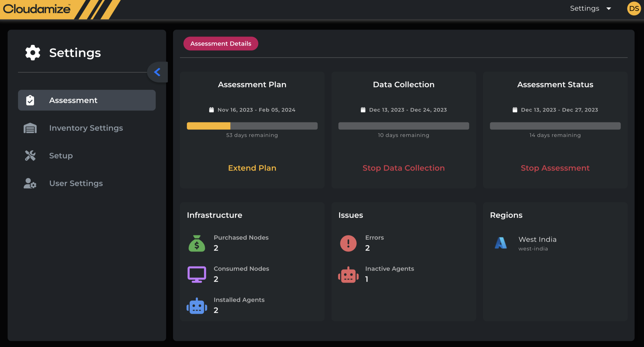Click the Azure logo for West India
Image resolution: width=644 pixels, height=347 pixels.
pos(501,243)
